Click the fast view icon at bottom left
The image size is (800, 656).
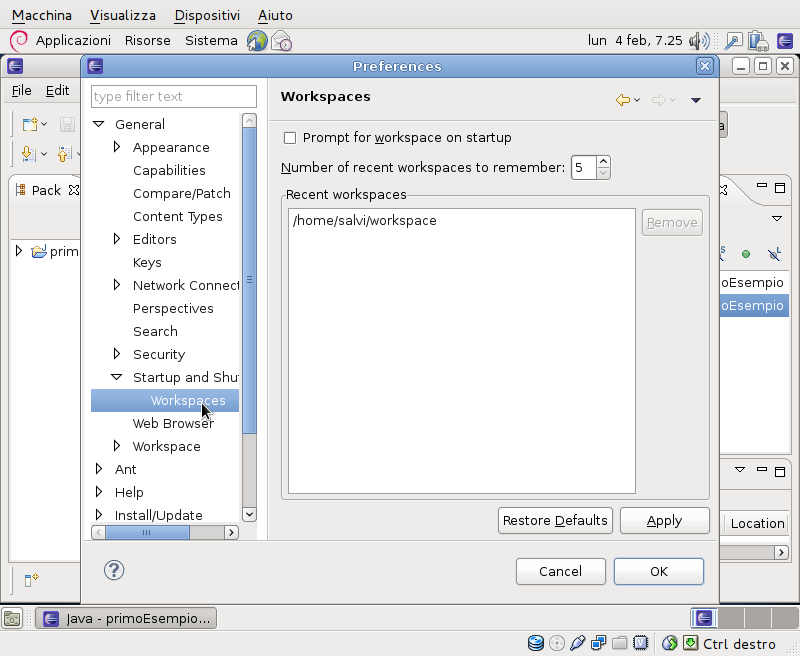pyautogui.click(x=31, y=579)
